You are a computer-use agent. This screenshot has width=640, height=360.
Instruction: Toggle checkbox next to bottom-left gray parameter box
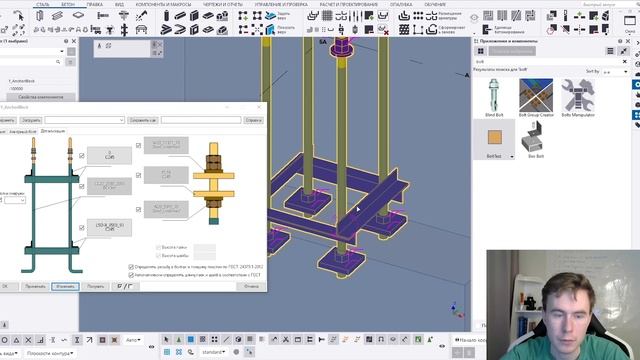pyautogui.click(x=82, y=228)
